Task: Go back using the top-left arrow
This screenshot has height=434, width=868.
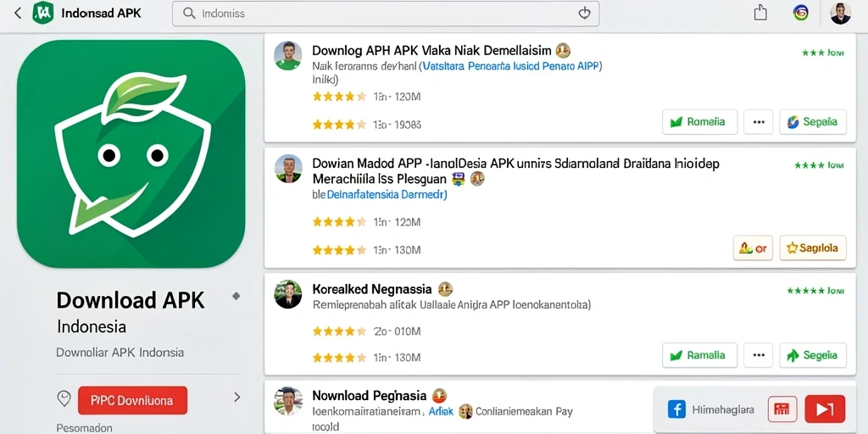Action: coord(18,14)
